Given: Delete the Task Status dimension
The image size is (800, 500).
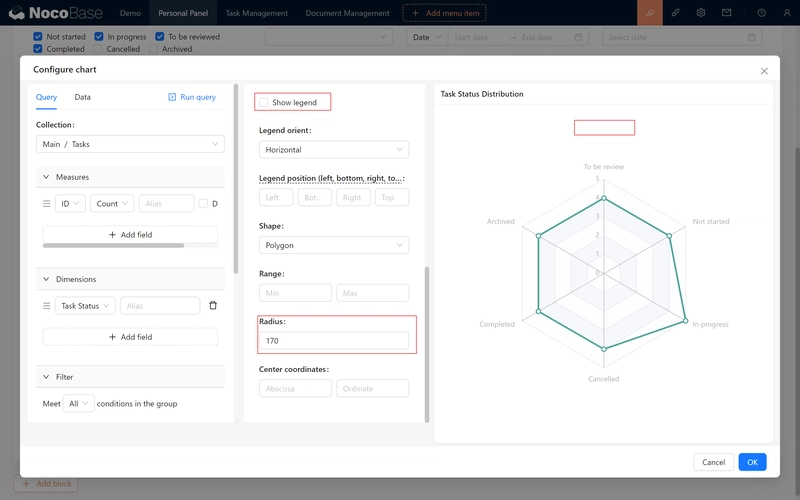Looking at the screenshot, I should (x=213, y=306).
